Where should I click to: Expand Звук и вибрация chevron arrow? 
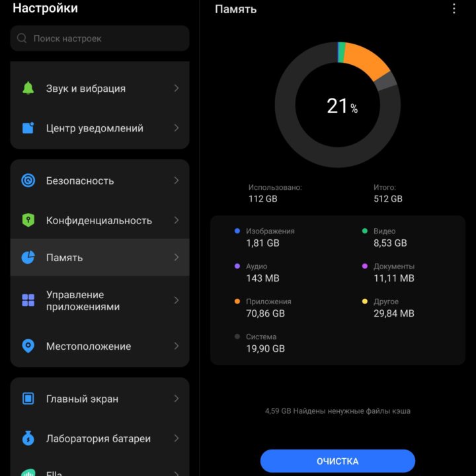pyautogui.click(x=176, y=89)
